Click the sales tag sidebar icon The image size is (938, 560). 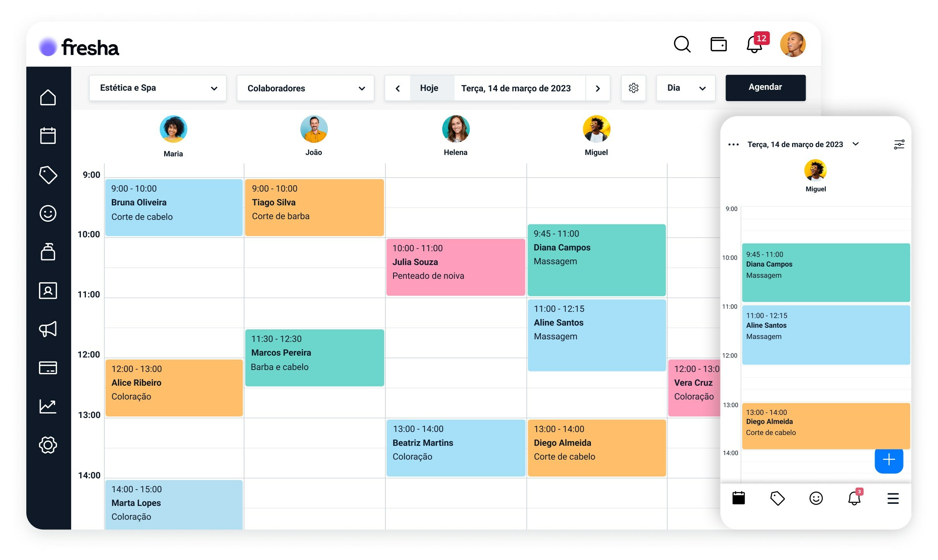[48, 175]
